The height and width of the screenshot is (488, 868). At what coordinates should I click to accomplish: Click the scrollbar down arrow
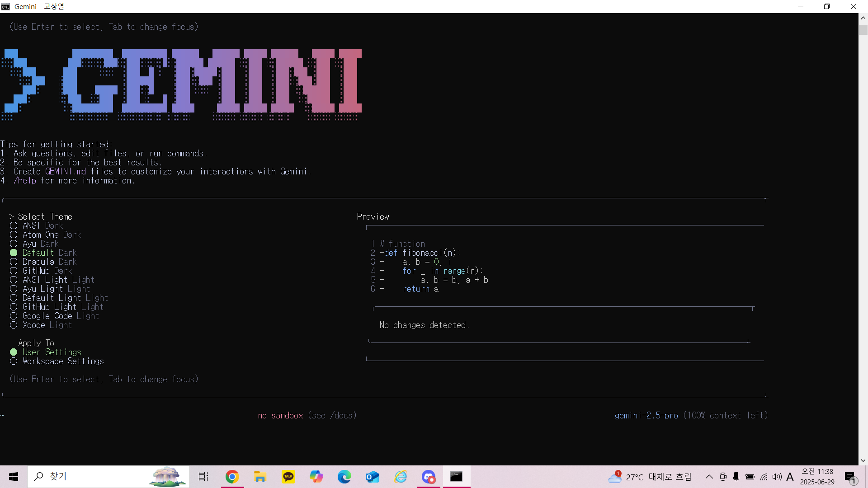[x=863, y=460]
